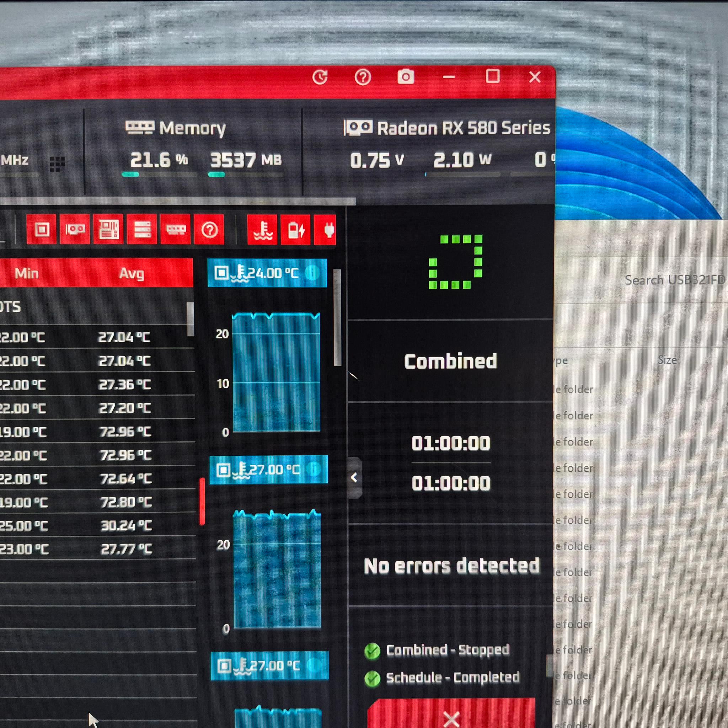Open the help question mark in title bar
Image resolution: width=728 pixels, height=728 pixels.
click(363, 77)
